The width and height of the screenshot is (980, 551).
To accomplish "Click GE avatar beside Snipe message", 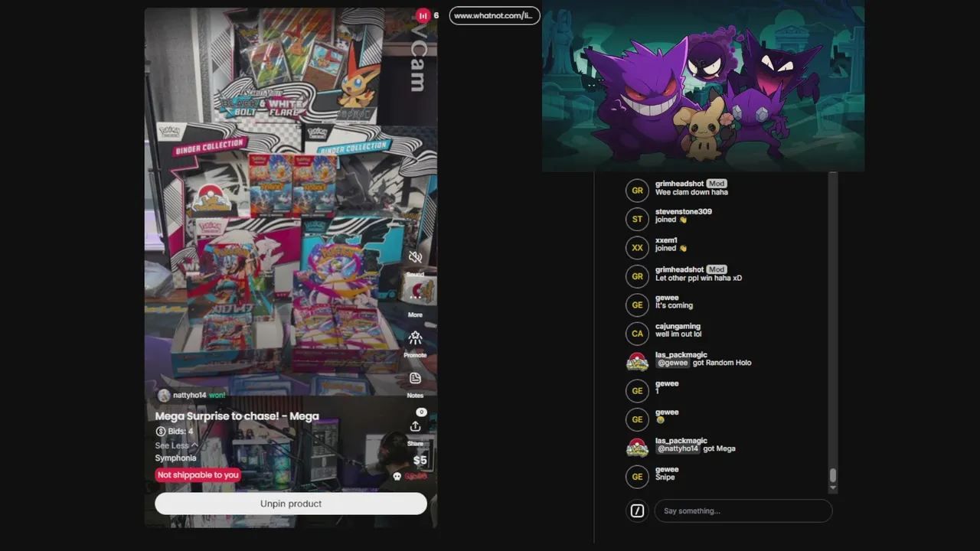I will coord(637,477).
